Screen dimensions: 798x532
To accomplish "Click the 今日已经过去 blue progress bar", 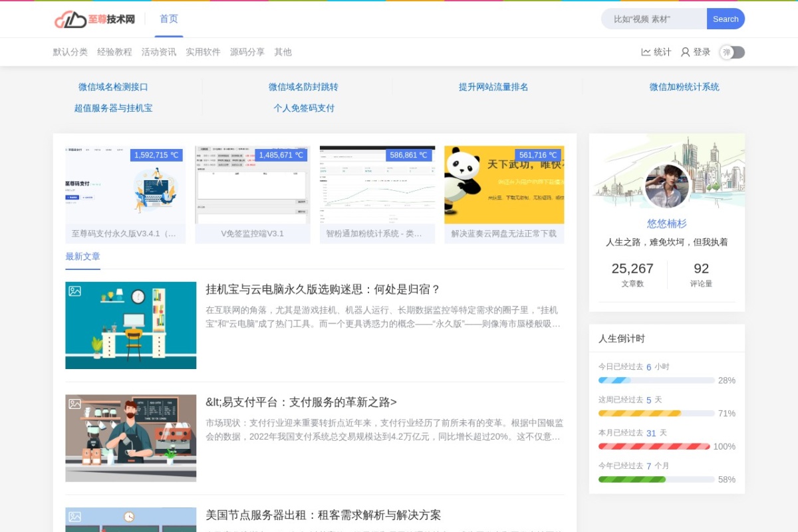I will coord(656,380).
